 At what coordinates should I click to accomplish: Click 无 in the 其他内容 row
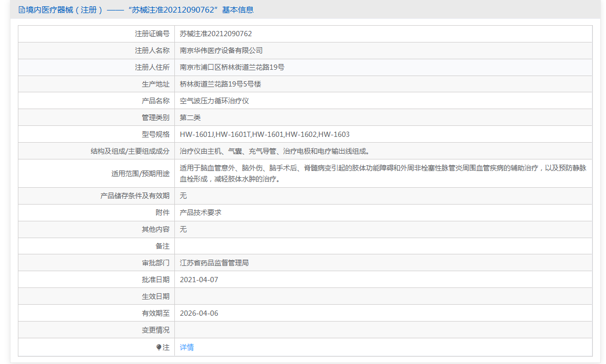click(x=183, y=230)
